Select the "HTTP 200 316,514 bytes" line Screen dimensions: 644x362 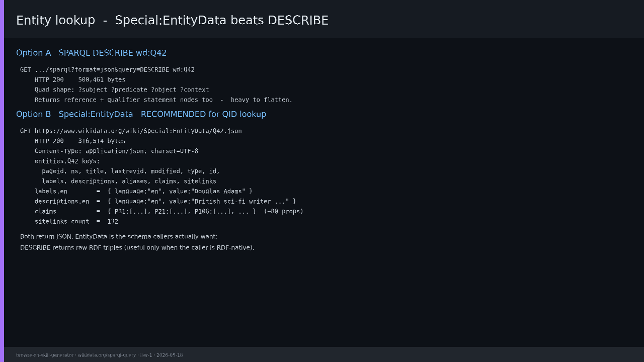point(80,141)
